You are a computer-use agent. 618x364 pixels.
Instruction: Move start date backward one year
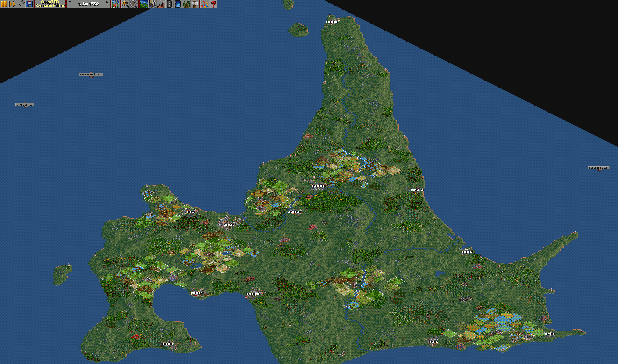pyautogui.click(x=70, y=4)
